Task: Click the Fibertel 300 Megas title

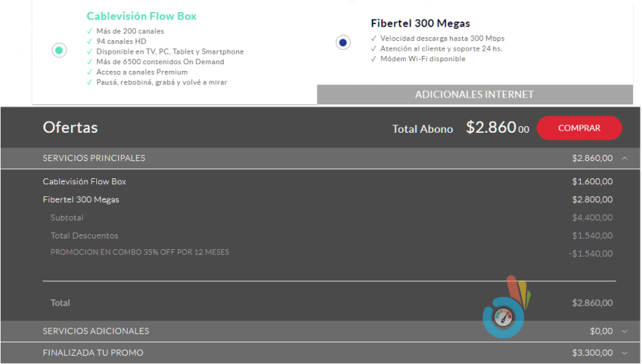Action: tap(420, 23)
